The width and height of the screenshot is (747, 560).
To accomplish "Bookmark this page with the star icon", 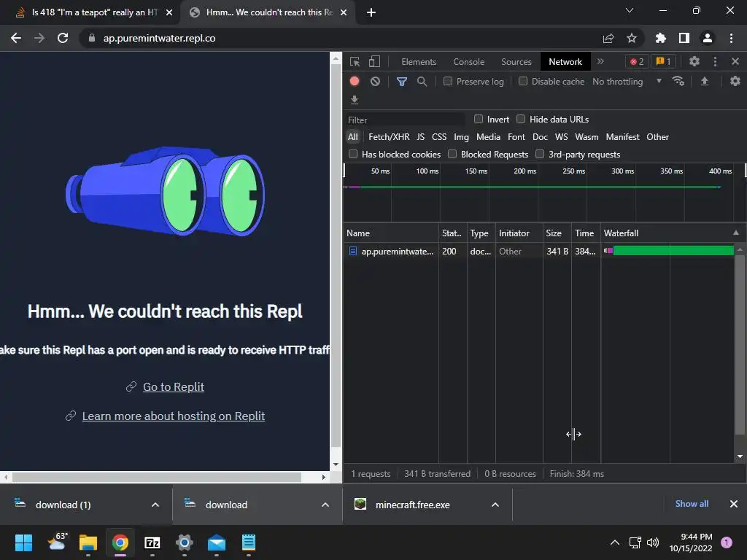I will (632, 38).
